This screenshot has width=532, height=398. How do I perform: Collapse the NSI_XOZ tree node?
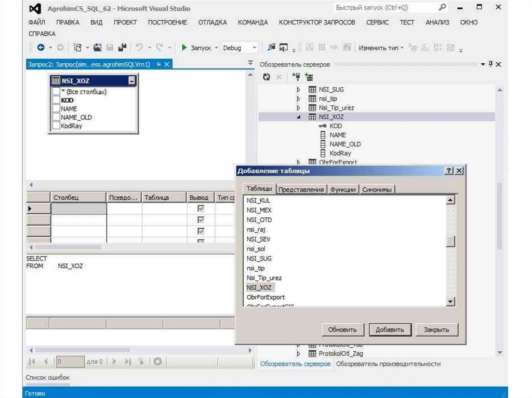point(299,117)
